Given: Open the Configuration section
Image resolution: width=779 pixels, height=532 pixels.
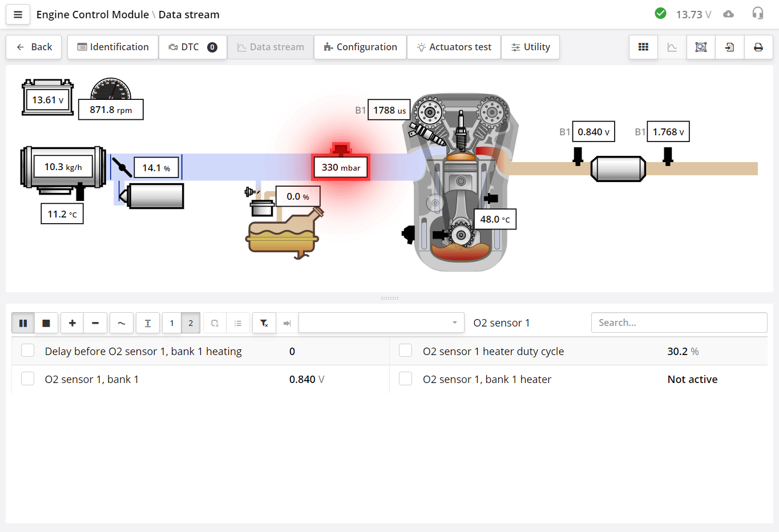Looking at the screenshot, I should click(360, 47).
